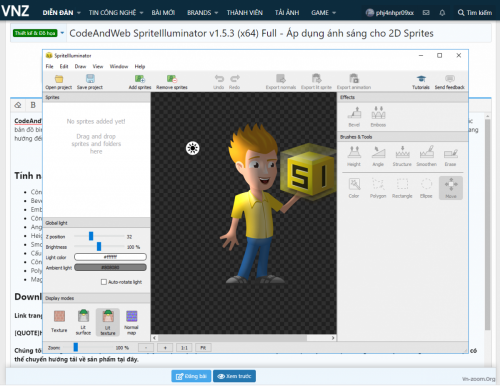Image resolution: width=500 pixels, height=386 pixels.
Task: Expand the GAME dropdown
Action: [334, 13]
